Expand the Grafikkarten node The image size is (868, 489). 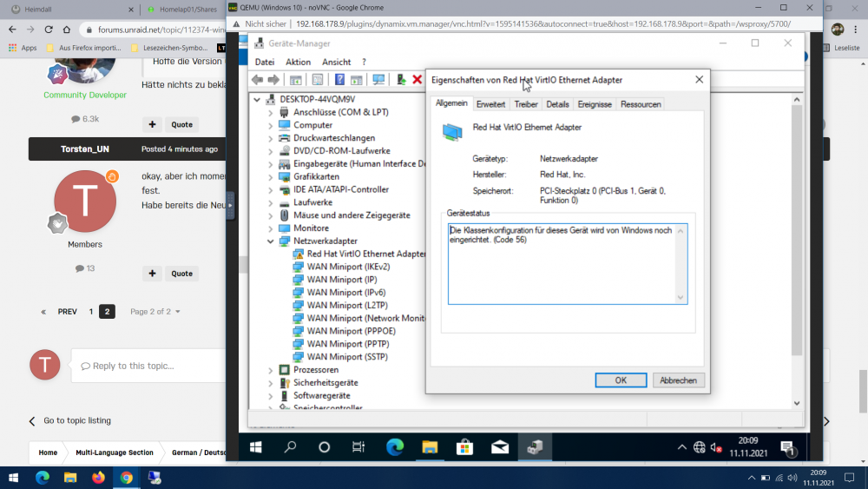pyautogui.click(x=271, y=176)
